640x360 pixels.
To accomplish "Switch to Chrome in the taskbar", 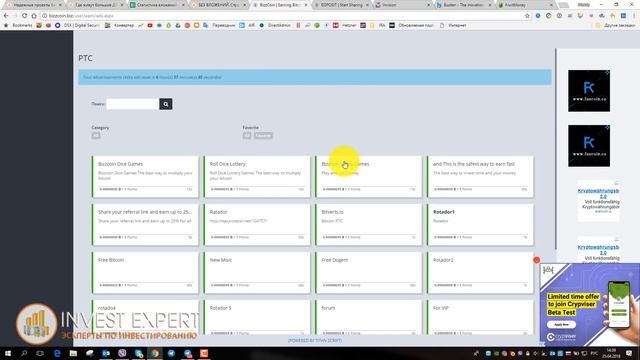I will [x=155, y=353].
